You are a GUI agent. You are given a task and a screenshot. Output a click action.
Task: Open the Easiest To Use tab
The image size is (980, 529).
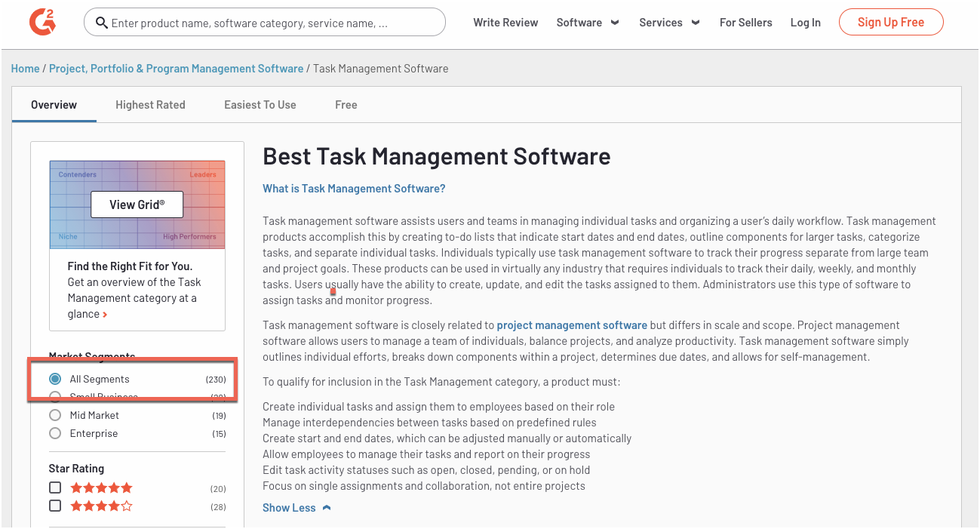[x=260, y=105]
